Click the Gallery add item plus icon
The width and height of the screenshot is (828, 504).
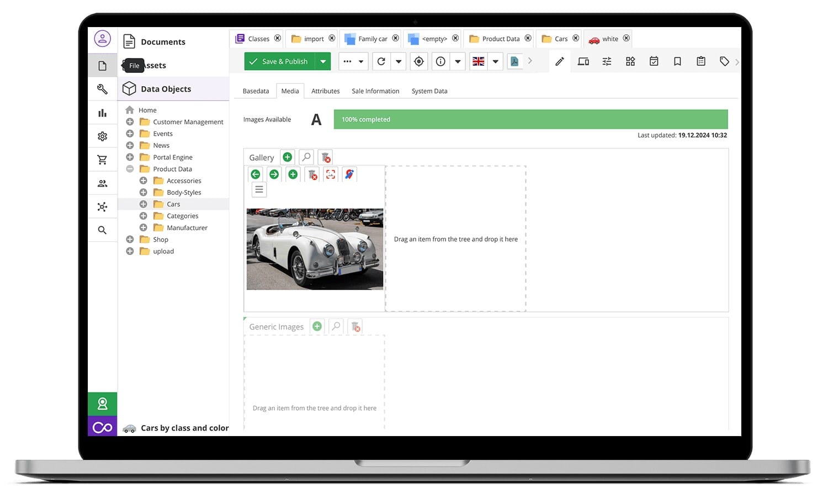(x=288, y=157)
